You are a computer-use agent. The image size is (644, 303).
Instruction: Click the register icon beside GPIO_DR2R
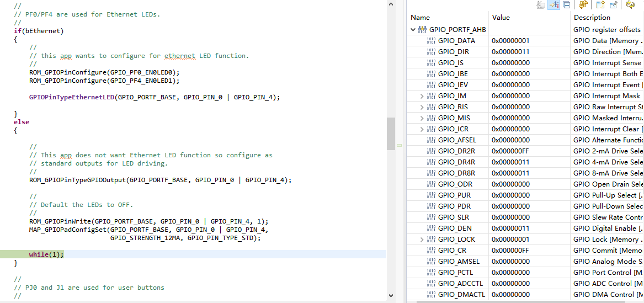pyautogui.click(x=431, y=151)
